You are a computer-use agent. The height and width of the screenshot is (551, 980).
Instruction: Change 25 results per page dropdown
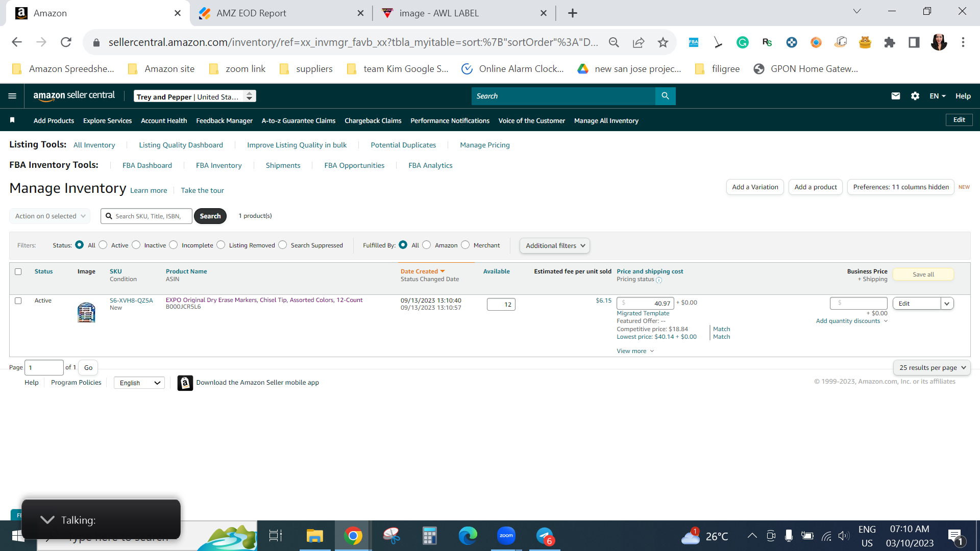932,367
